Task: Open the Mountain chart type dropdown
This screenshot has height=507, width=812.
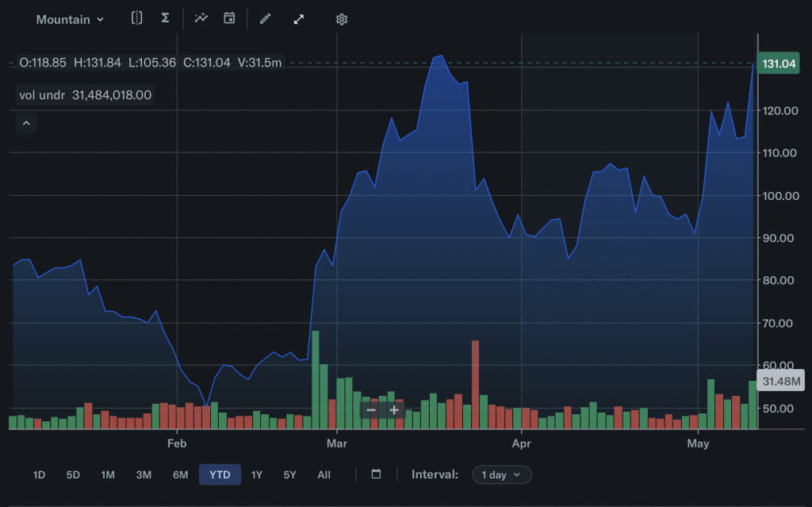Action: pos(70,20)
